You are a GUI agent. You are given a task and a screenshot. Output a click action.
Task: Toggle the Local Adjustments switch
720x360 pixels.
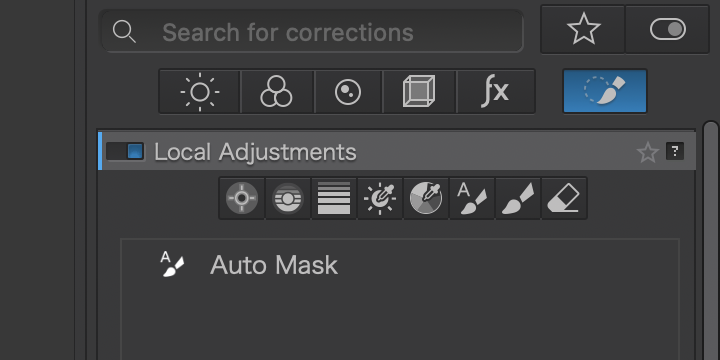pos(125,152)
